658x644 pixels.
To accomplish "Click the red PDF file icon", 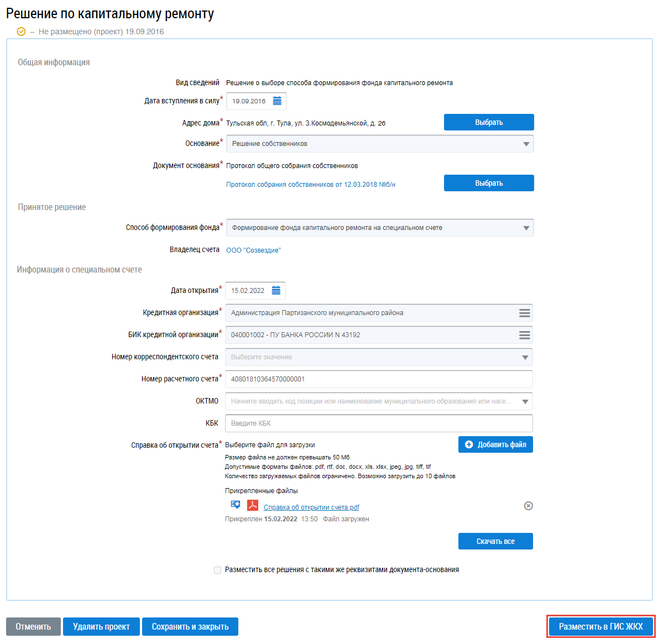I will [253, 505].
